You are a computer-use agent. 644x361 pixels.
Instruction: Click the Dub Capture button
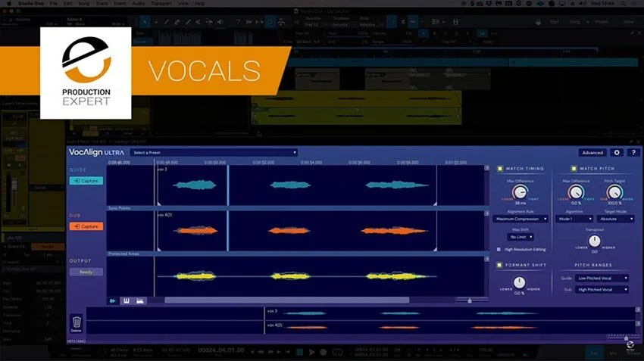[x=86, y=226]
